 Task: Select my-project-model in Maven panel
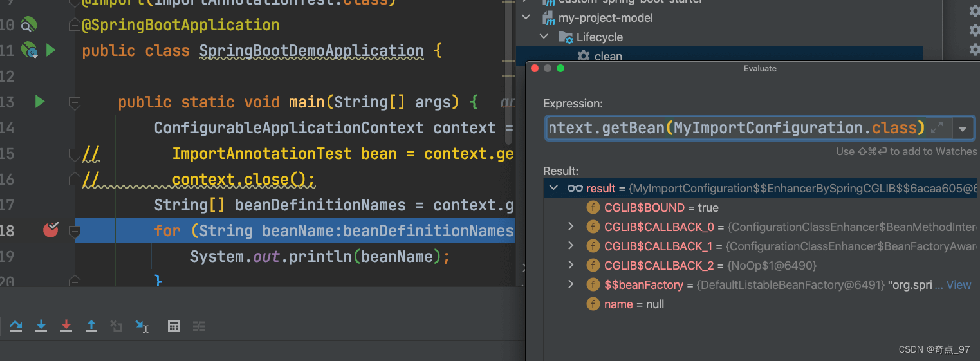click(x=606, y=18)
